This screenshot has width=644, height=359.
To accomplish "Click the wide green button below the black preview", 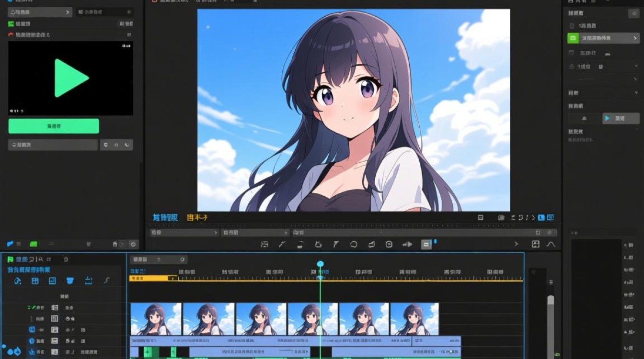I will tap(54, 126).
